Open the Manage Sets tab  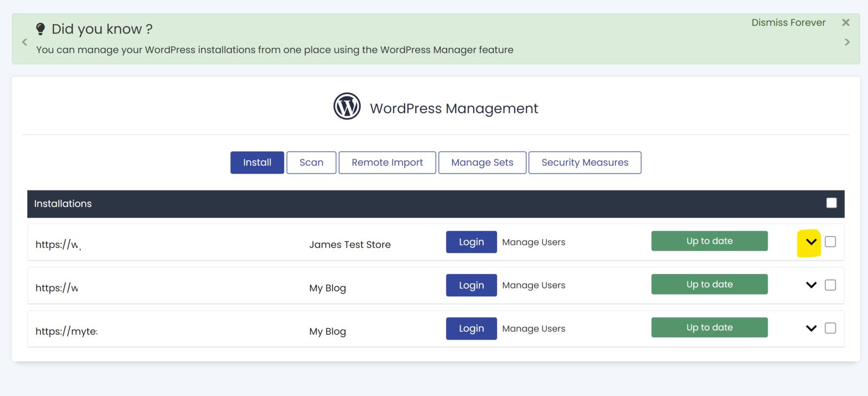[482, 163]
